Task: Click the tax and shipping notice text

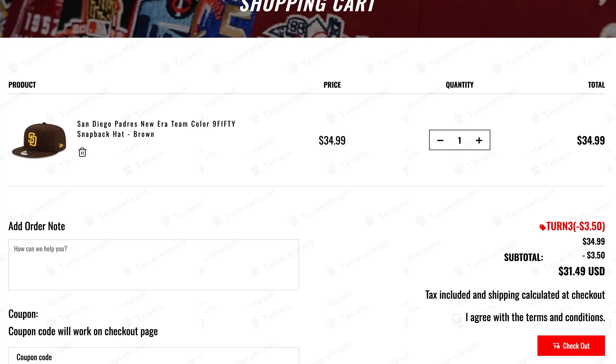Action: (x=515, y=295)
